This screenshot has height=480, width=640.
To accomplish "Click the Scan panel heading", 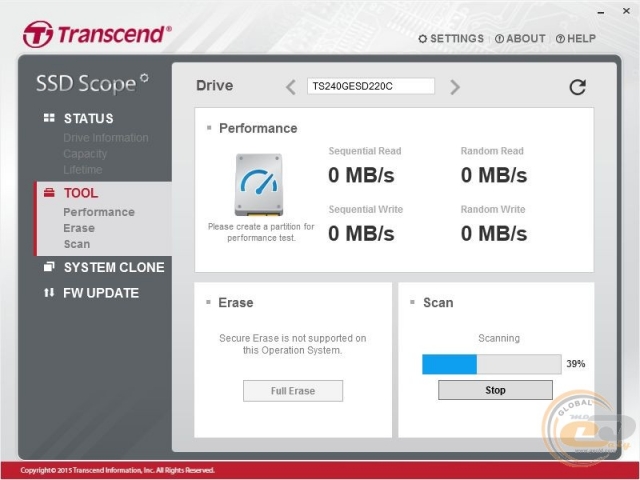I will tap(438, 303).
